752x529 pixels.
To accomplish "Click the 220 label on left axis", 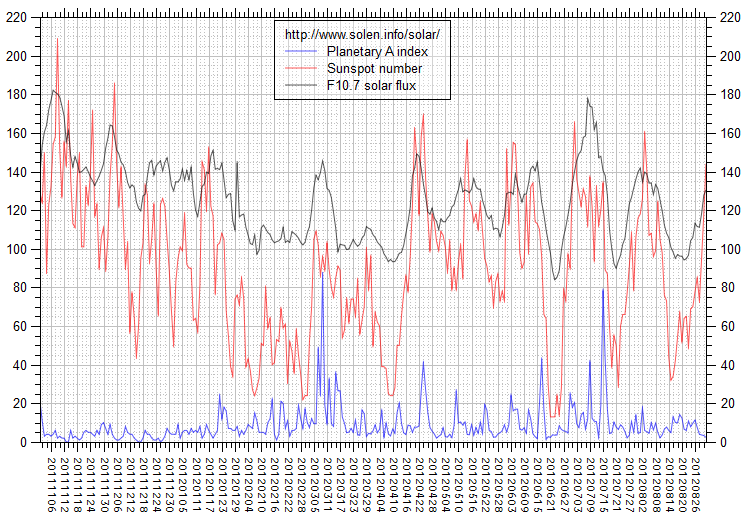I will pyautogui.click(x=16, y=18).
